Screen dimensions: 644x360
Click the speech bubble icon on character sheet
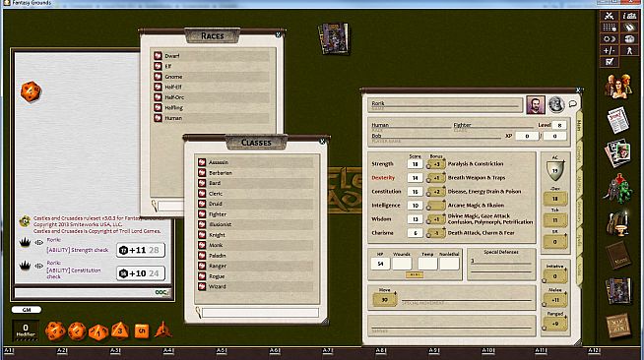click(x=572, y=104)
